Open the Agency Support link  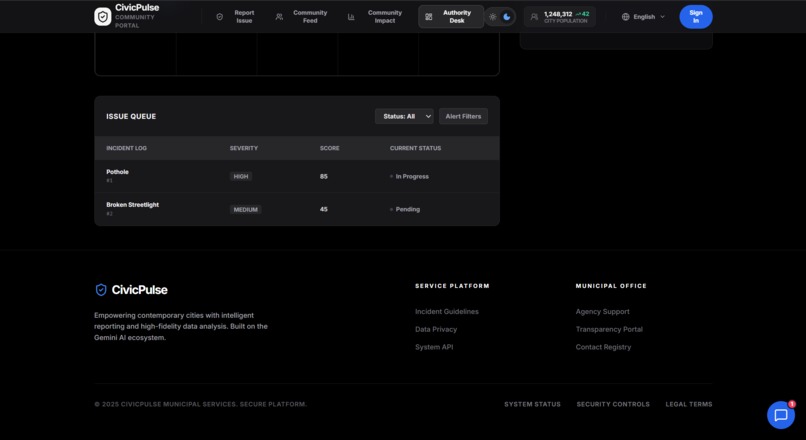point(602,311)
